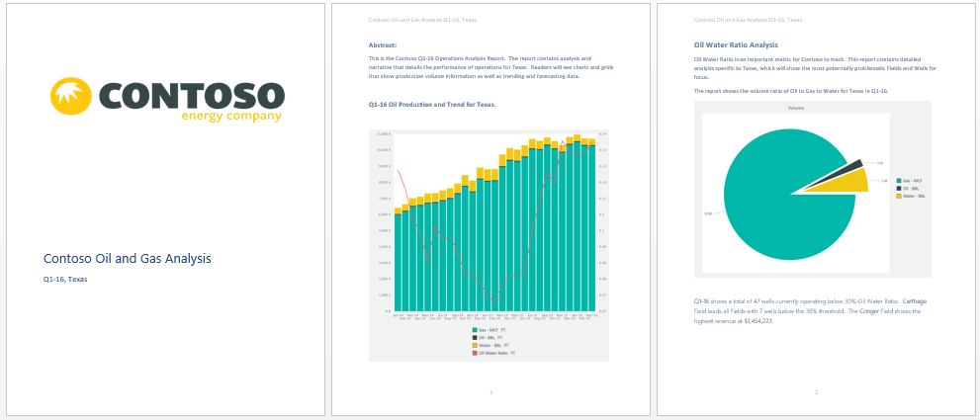980x420 pixels.
Task: Click page number 1 in footer
Action: 491,392
